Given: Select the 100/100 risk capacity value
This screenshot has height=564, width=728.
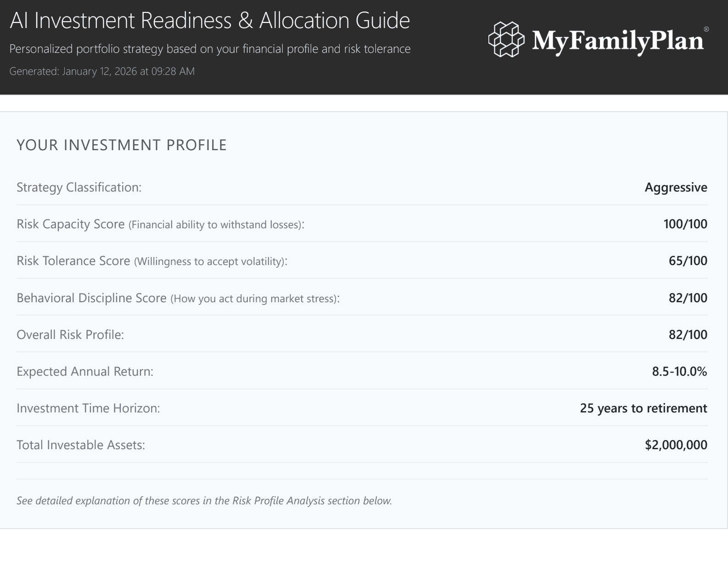Looking at the screenshot, I should tap(685, 224).
